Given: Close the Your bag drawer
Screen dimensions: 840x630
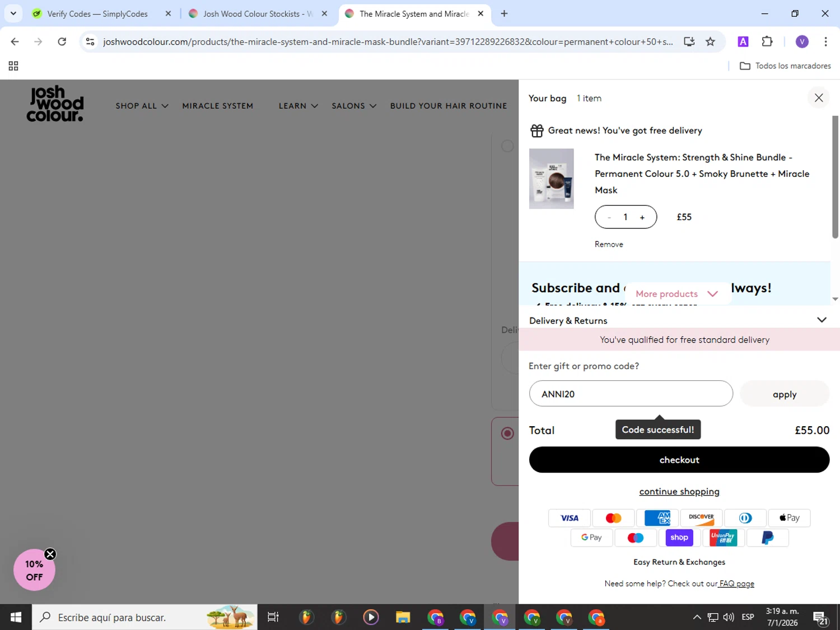Looking at the screenshot, I should [819, 98].
